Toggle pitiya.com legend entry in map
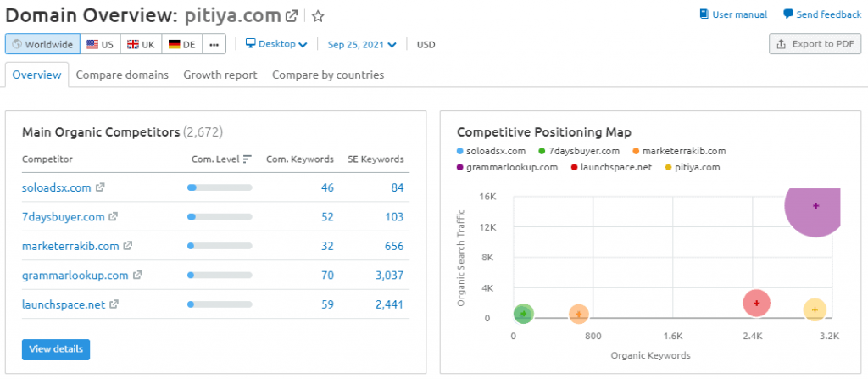 coord(692,167)
